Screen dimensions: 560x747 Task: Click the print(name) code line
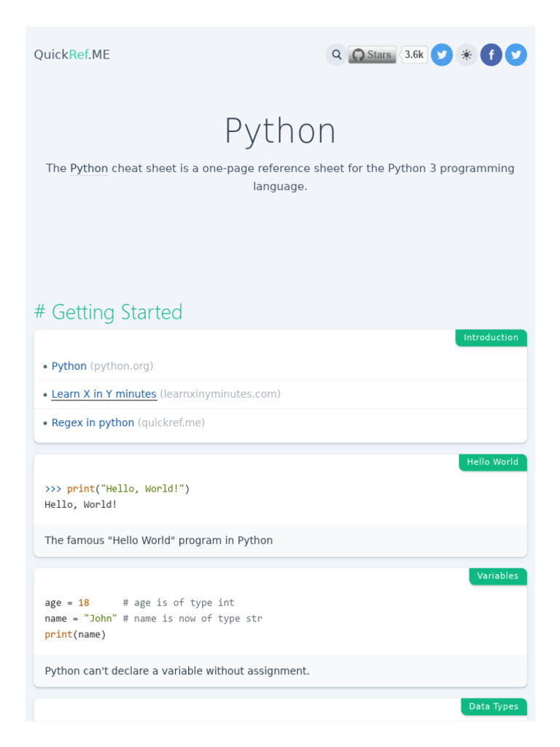[75, 635]
